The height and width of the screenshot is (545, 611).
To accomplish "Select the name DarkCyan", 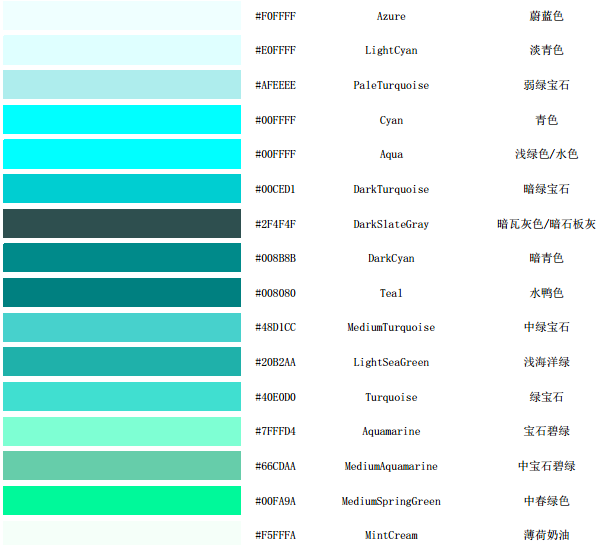I will 391,259.
